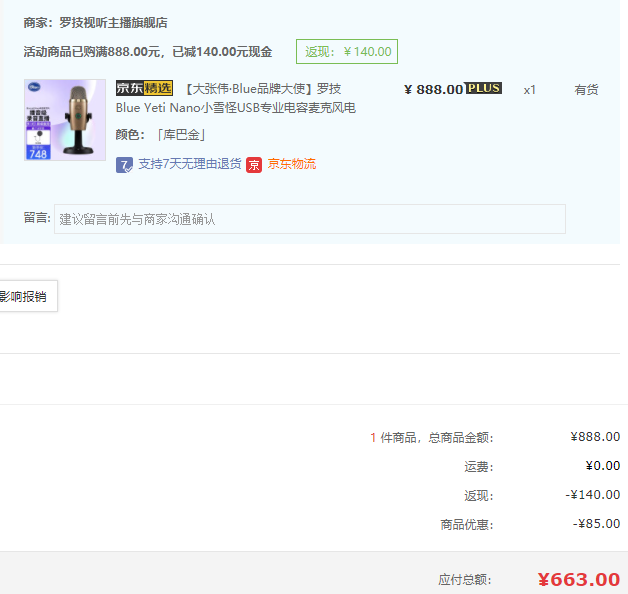Viewport: 628px width, 594px height.
Task: Click the quantity x1
Action: pos(529,90)
